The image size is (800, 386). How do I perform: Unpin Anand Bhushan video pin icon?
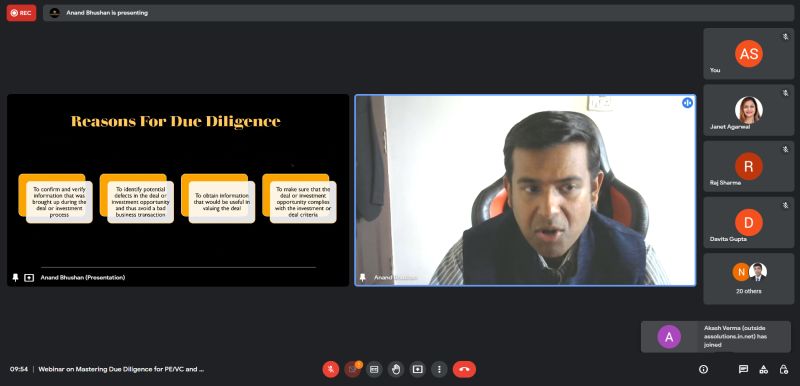point(363,277)
